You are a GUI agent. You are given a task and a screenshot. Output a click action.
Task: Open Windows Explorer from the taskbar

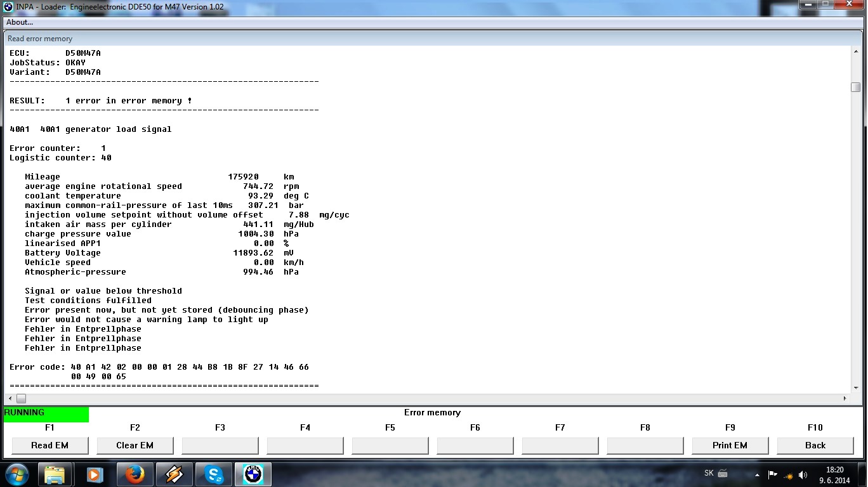pos(55,474)
